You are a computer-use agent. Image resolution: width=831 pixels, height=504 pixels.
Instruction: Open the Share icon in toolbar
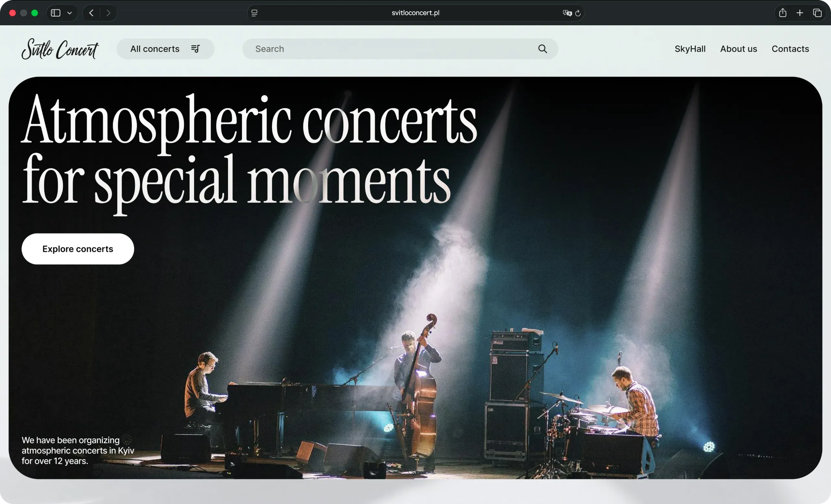tap(783, 13)
